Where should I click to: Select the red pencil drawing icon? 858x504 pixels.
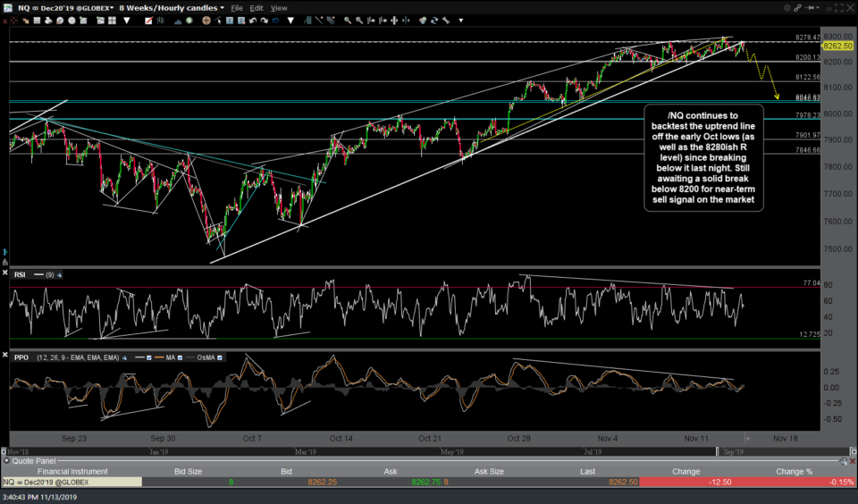[x=149, y=21]
